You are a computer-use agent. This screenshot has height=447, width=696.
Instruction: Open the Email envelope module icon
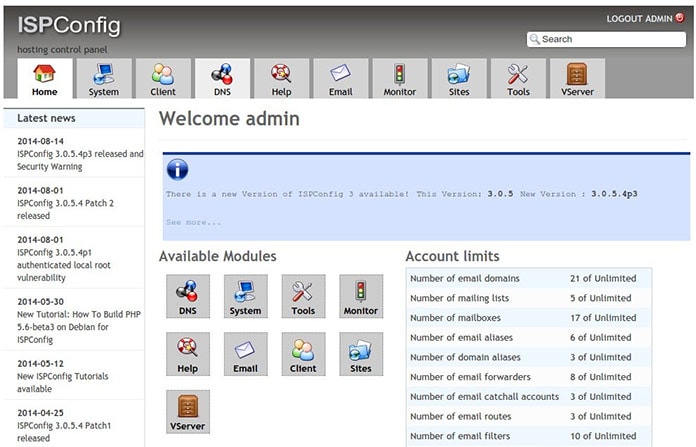click(245, 354)
